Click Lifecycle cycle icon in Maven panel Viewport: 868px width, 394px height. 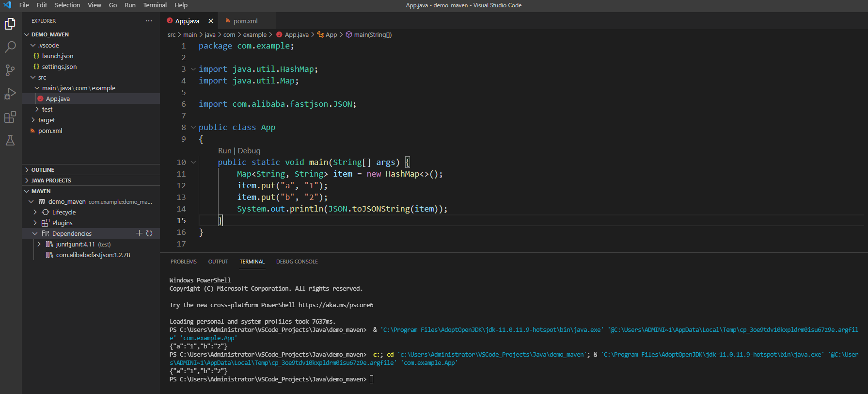coord(46,212)
